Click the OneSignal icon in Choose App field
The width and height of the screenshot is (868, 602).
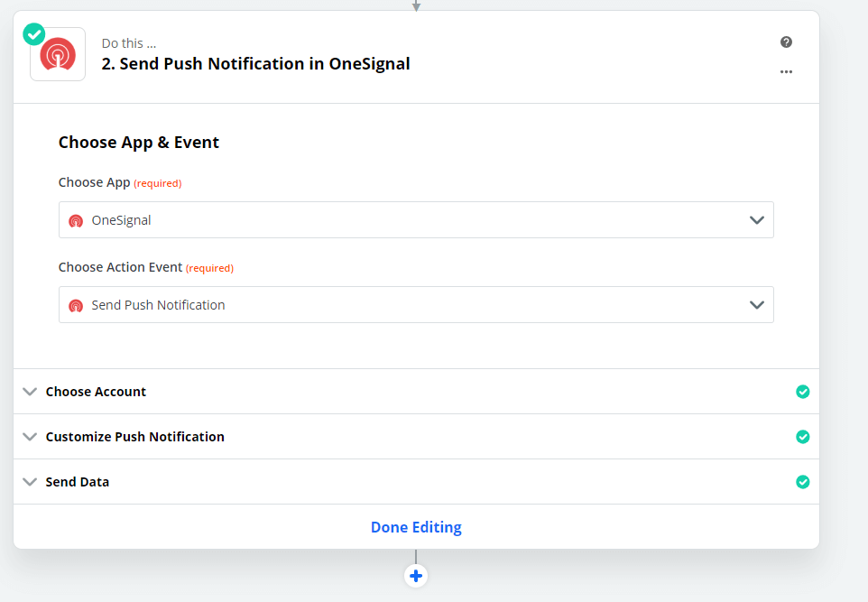76,220
